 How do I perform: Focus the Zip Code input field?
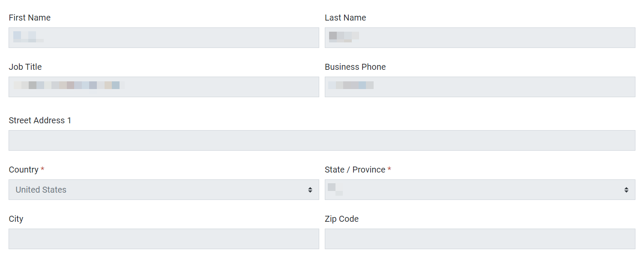point(480,239)
